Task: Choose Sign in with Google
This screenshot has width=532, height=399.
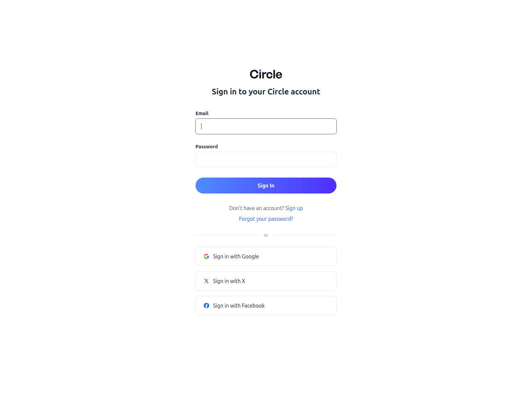Action: [266, 256]
